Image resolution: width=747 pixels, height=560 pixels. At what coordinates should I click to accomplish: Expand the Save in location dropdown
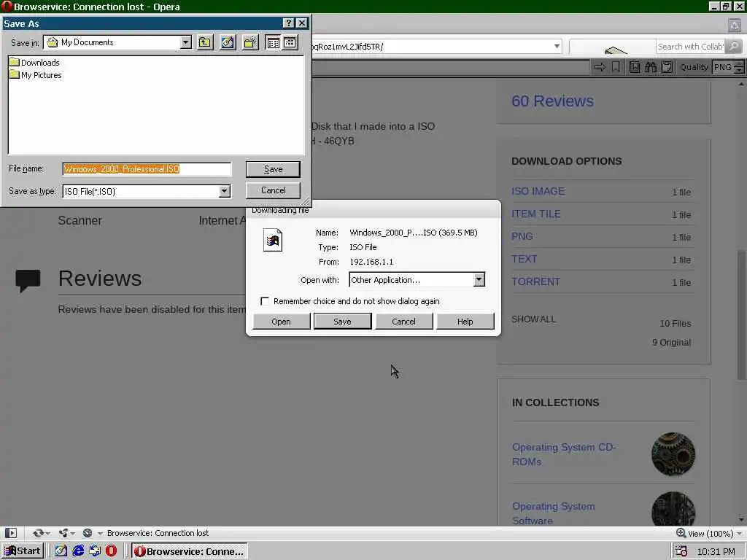pos(186,42)
